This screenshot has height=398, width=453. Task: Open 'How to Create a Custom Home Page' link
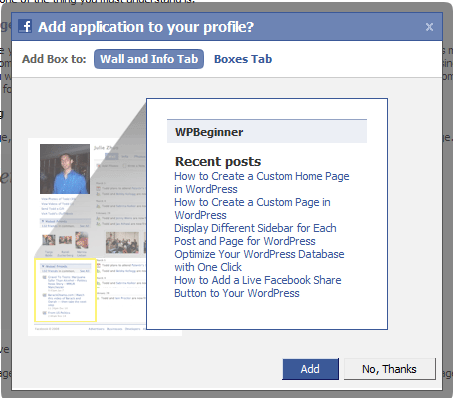(262, 182)
